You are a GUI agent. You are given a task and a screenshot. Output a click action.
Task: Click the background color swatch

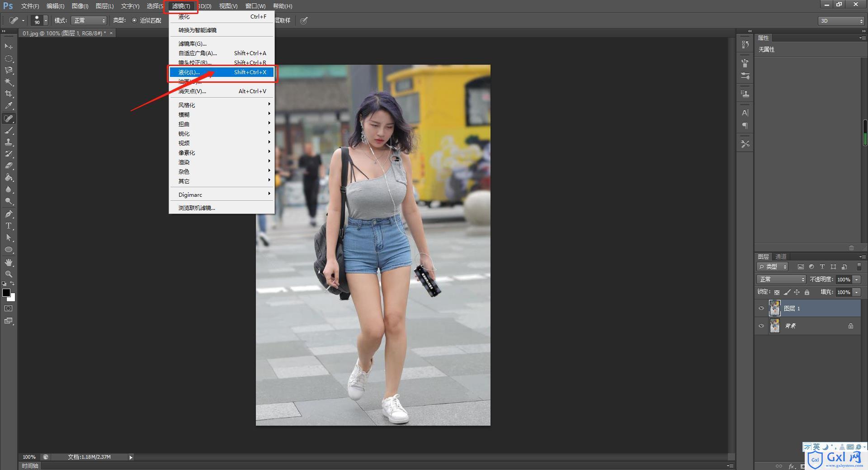(x=12, y=298)
